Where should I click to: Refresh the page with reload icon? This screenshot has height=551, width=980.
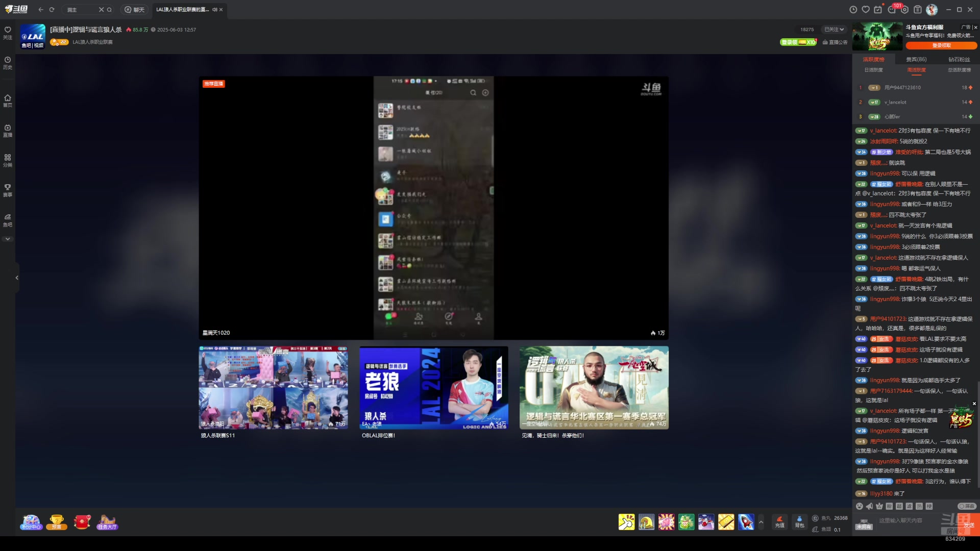pyautogui.click(x=52, y=10)
